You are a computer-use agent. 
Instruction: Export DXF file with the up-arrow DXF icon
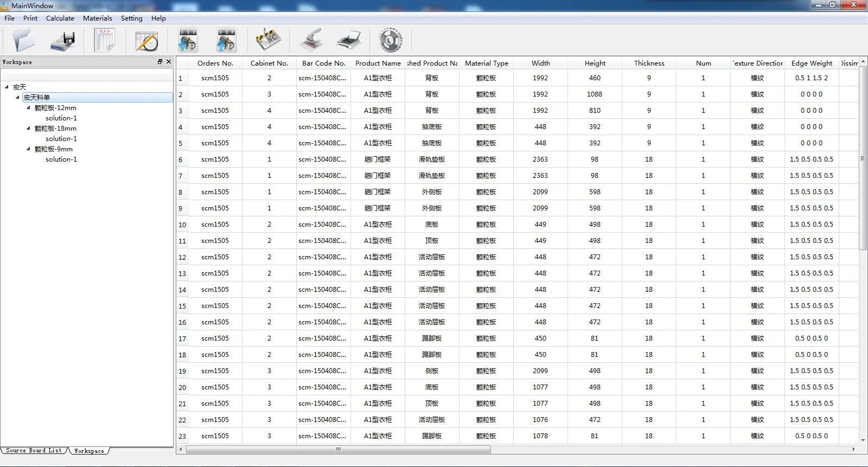(226, 40)
